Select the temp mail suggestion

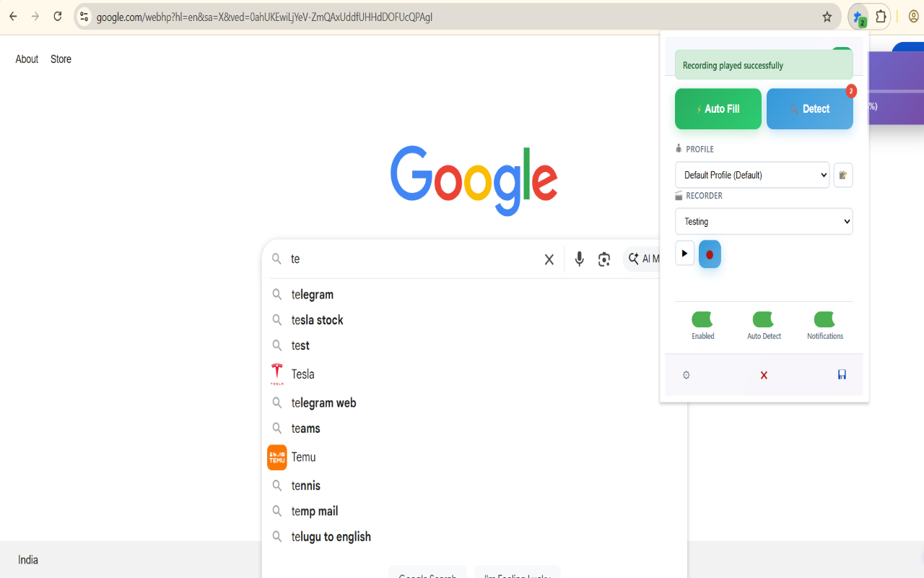[315, 512]
